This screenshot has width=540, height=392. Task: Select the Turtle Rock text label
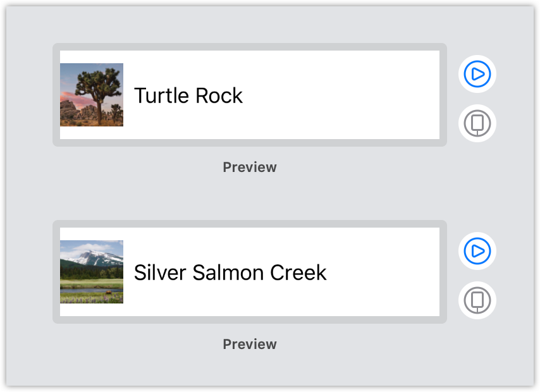tap(188, 95)
